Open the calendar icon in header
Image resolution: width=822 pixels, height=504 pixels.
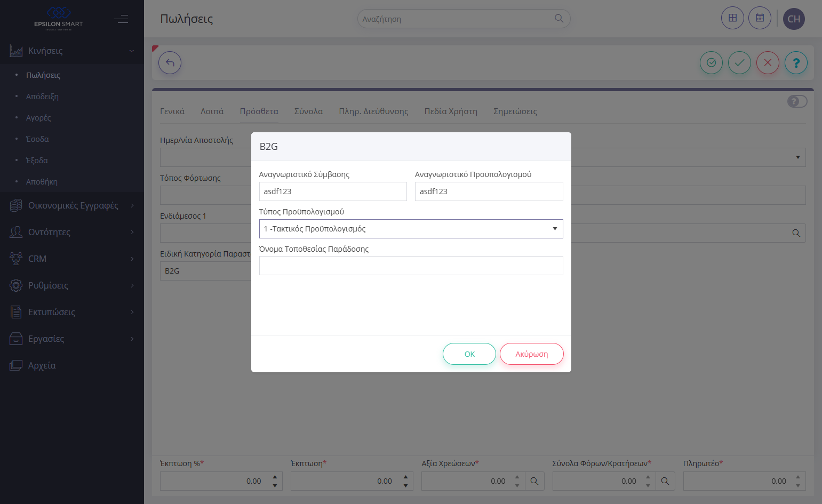click(760, 18)
